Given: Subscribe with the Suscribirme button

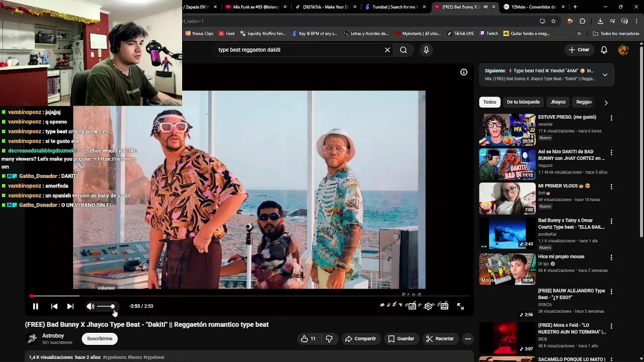Looking at the screenshot, I should click(x=100, y=339).
